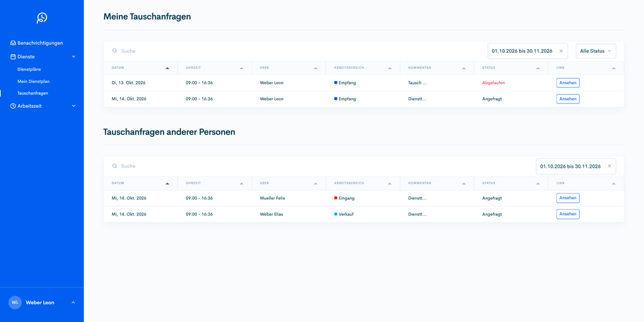Viewport: 644px width, 322px height.
Task: Sort top table by Datum arrow
Action: (167, 68)
